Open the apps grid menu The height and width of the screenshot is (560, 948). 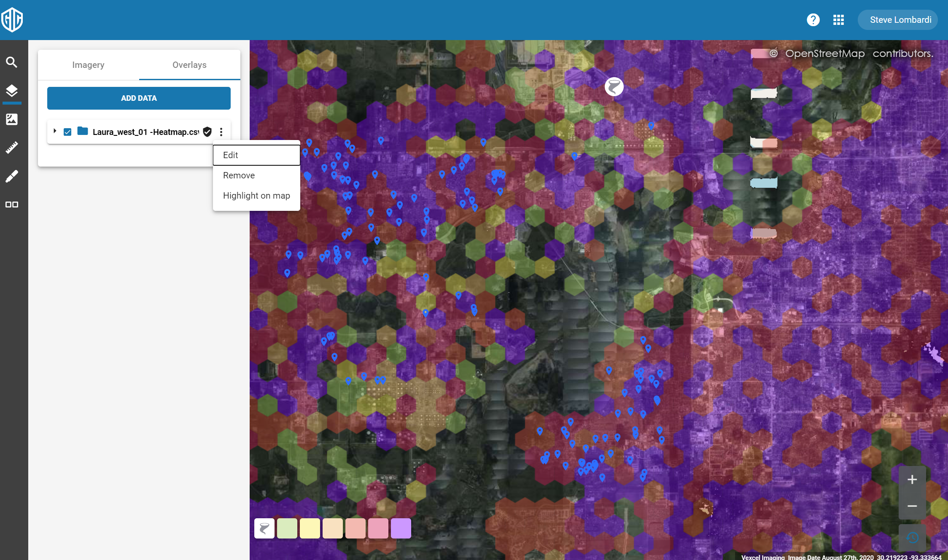[838, 20]
